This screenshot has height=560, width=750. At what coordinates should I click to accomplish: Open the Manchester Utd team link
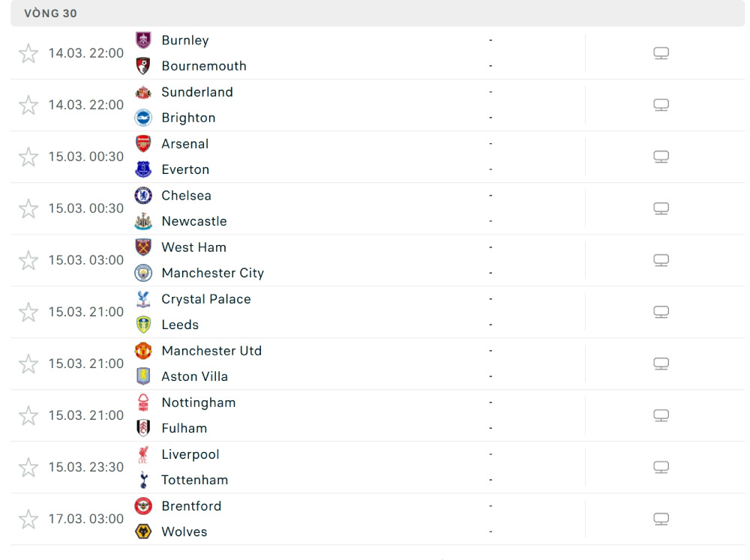(x=211, y=351)
